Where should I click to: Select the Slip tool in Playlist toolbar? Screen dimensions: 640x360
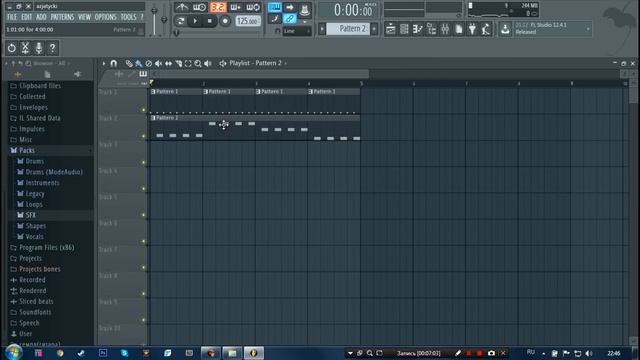pyautogui.click(x=168, y=63)
